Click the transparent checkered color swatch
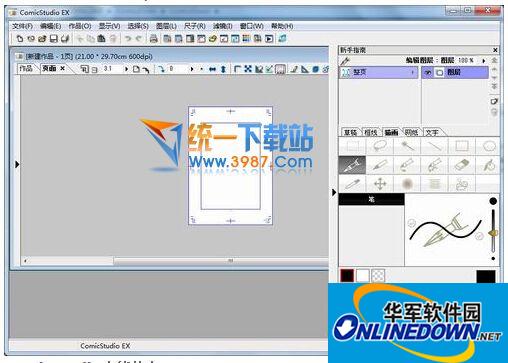 [378, 276]
